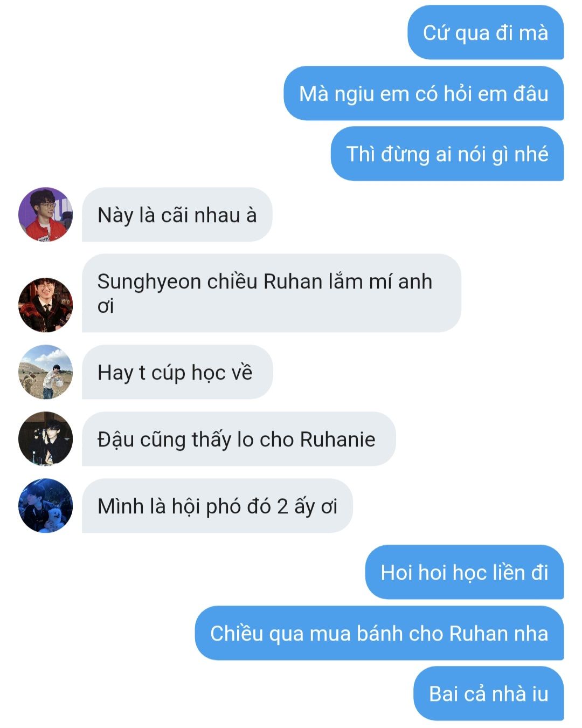Open avatar beside 'Này là cãi nhau à'
The image size is (582, 728).
(45, 214)
